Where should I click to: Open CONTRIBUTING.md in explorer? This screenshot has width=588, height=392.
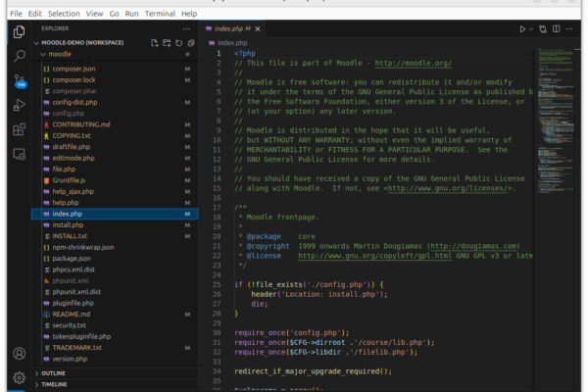pyautogui.click(x=115, y=124)
